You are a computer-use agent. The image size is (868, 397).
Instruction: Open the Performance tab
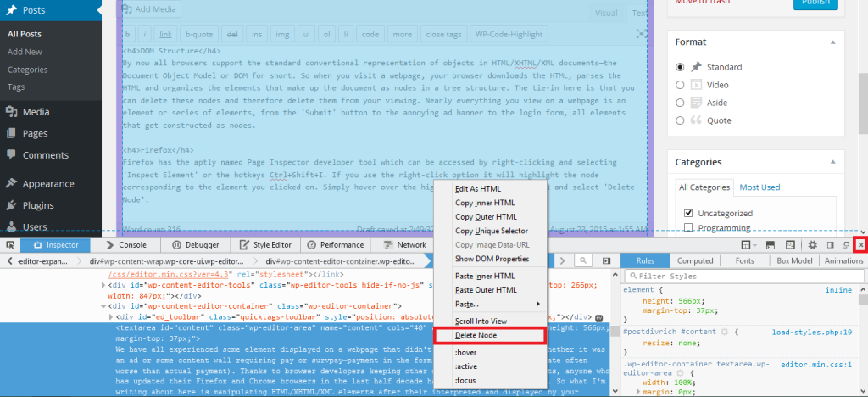coord(336,245)
